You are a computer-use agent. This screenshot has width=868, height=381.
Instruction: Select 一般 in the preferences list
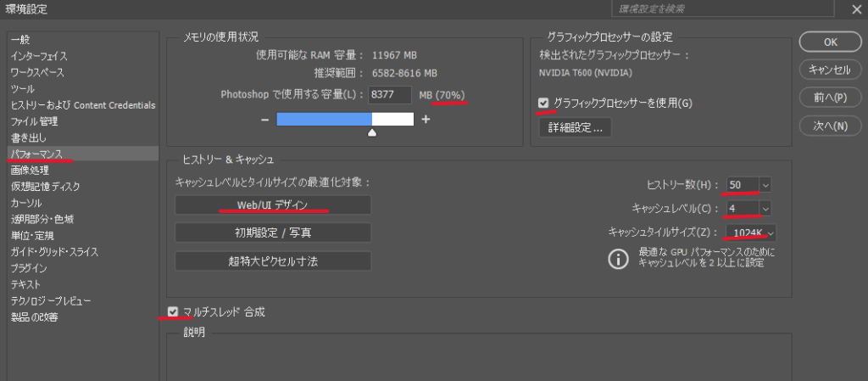pos(21,40)
